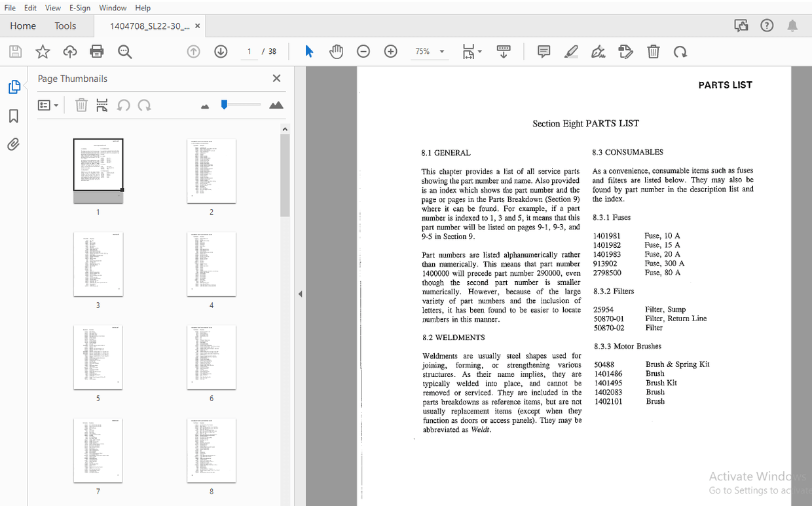Go to the next page with the down arrow
The width and height of the screenshot is (812, 506).
pyautogui.click(x=221, y=51)
